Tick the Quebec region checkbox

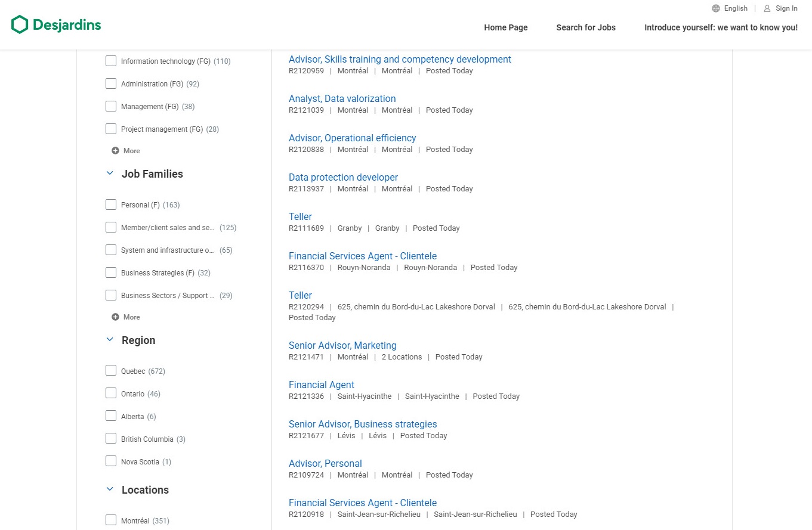111,371
